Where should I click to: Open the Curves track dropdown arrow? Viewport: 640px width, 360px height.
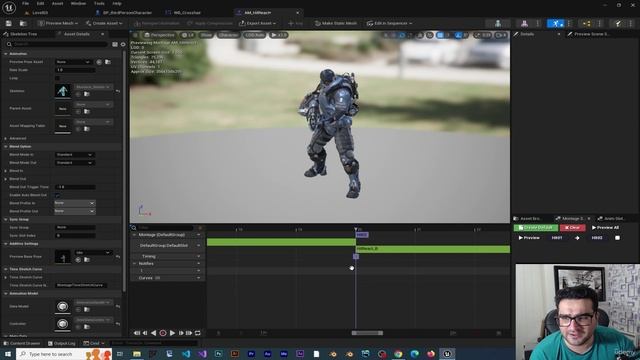coord(199,278)
